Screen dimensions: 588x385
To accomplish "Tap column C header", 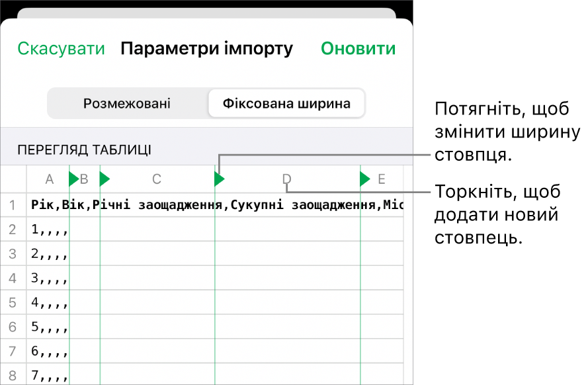I will click(x=157, y=179).
